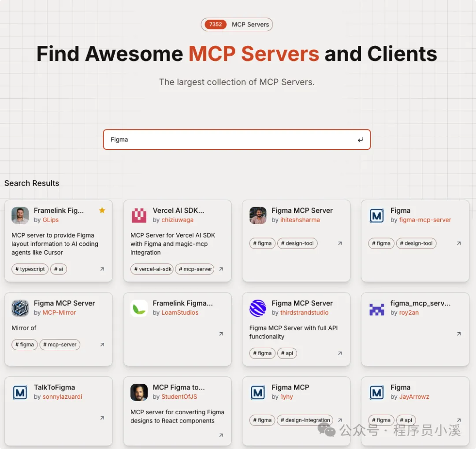Open ihiteshsharma author link
476x449 pixels.
coord(300,220)
